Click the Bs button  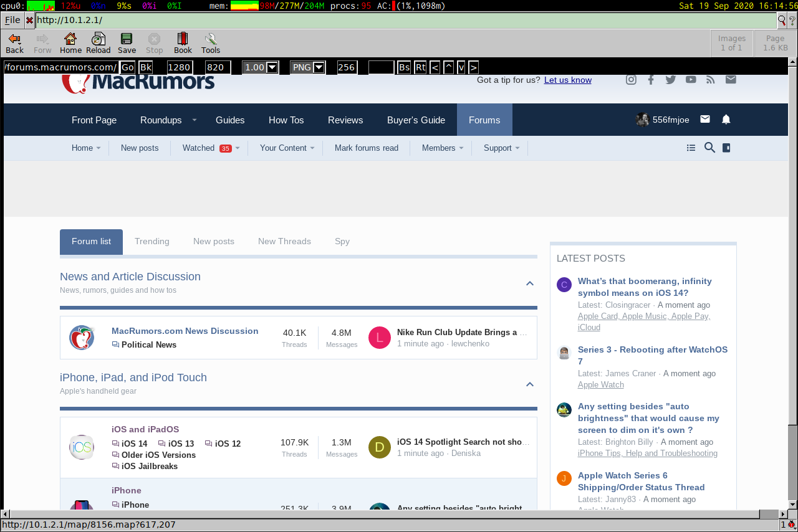pos(404,67)
